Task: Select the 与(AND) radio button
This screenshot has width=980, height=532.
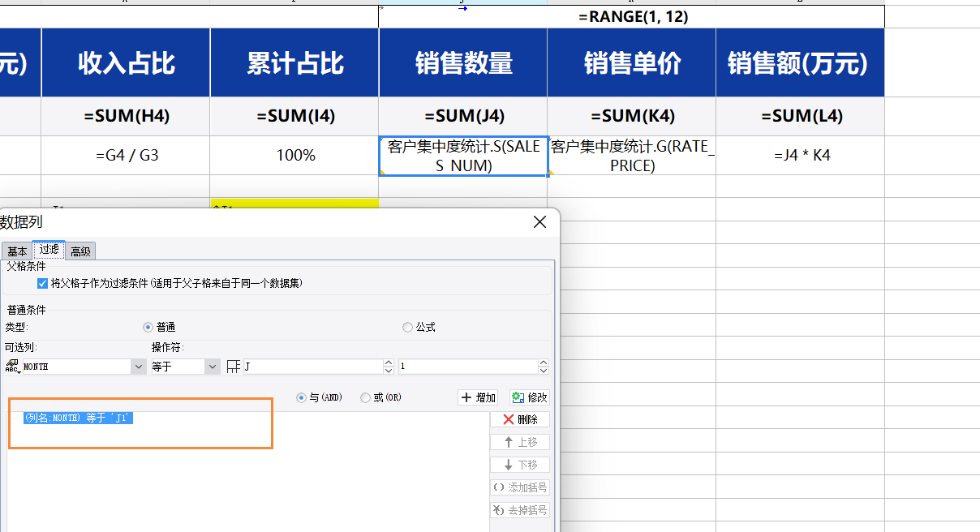Action: 301,397
